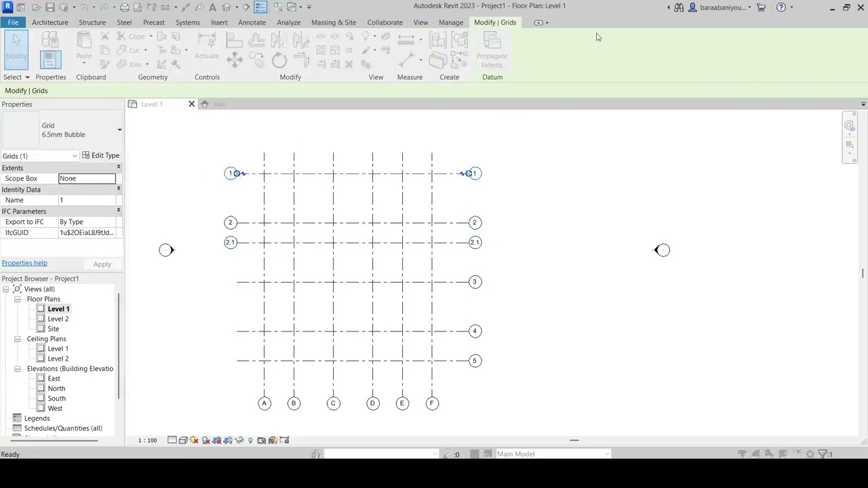Open the Site floor plan view
The width and height of the screenshot is (868, 488).
[x=54, y=329]
